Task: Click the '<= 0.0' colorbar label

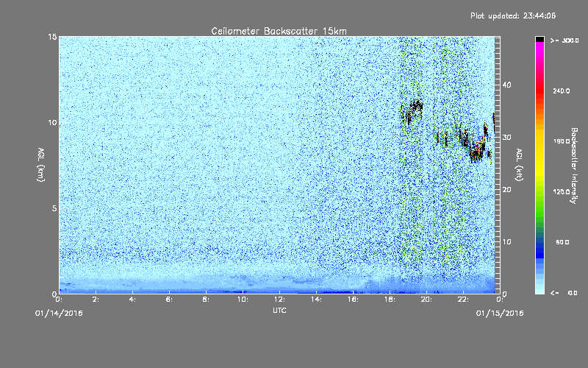Action: click(564, 293)
